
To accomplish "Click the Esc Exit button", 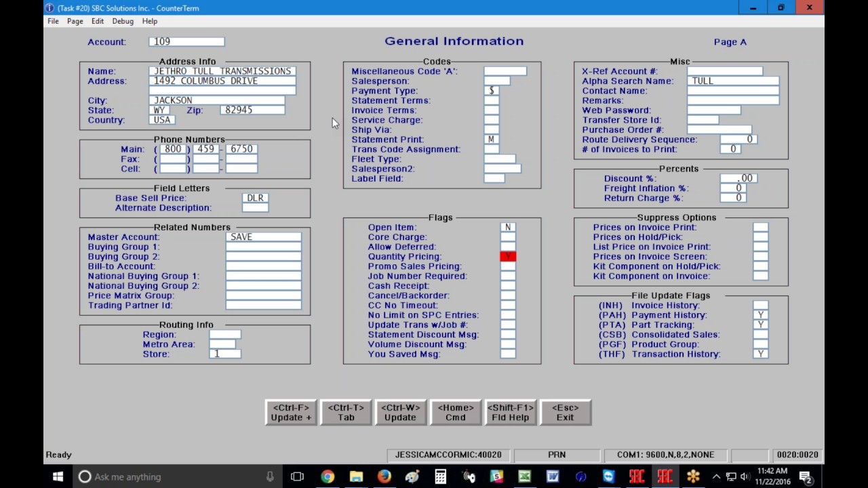I will (x=565, y=412).
